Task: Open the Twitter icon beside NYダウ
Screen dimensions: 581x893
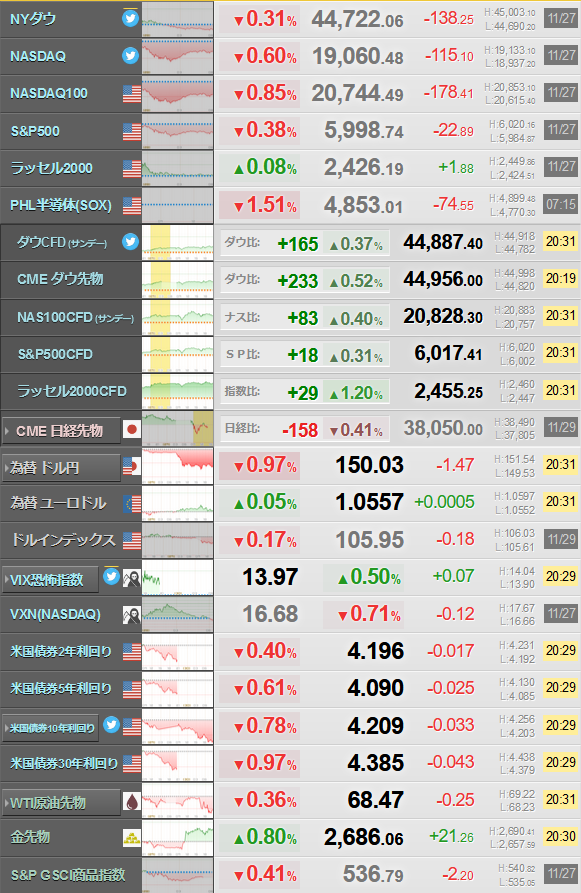Action: coord(130,18)
